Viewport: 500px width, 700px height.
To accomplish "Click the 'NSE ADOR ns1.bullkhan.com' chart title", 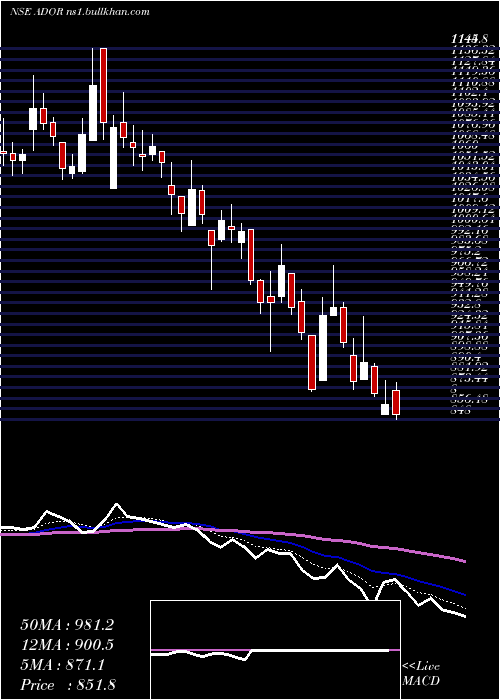I will coord(79,12).
